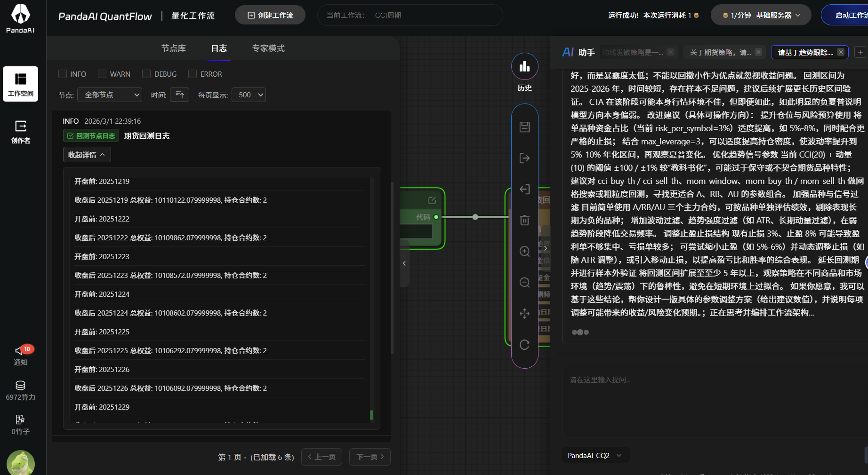Click the move/pan arrows icon
Screen dimensions: 868x475
click(524, 313)
